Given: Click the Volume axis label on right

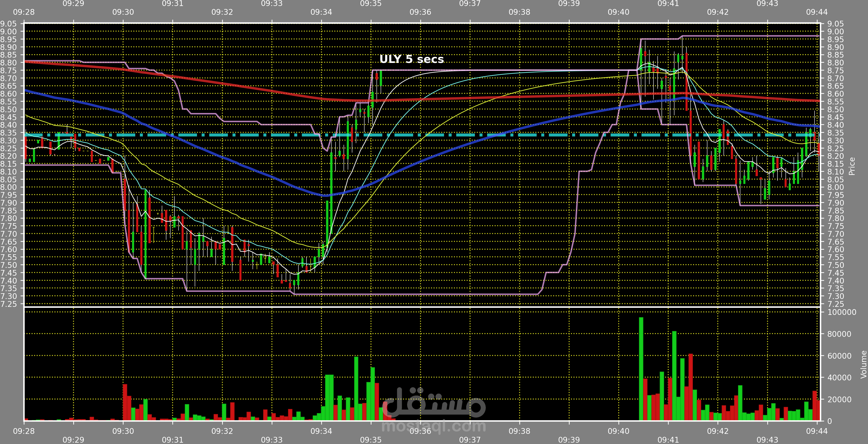Looking at the screenshot, I should click(863, 364).
